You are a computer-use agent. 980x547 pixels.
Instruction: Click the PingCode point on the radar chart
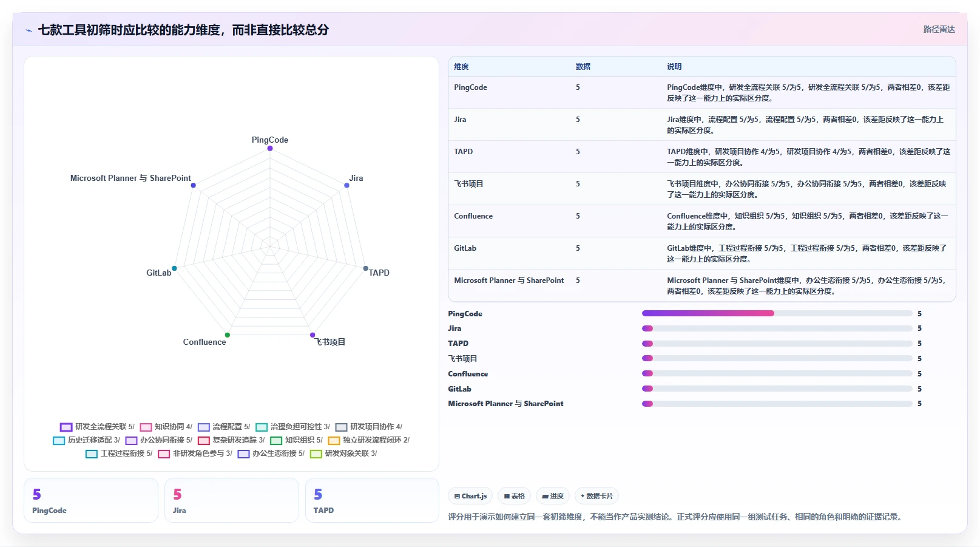click(270, 148)
